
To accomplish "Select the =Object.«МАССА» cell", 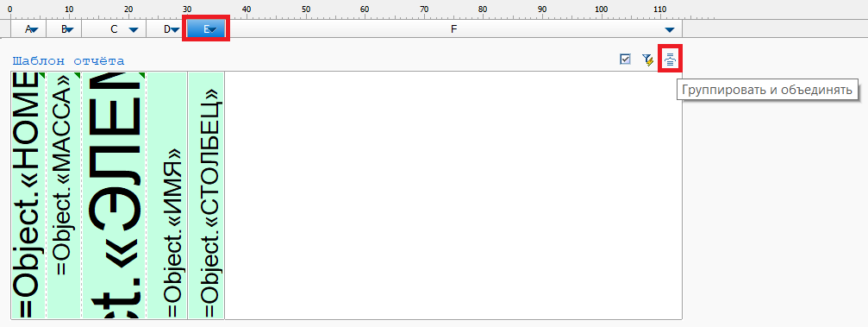I will pyautogui.click(x=64, y=195).
